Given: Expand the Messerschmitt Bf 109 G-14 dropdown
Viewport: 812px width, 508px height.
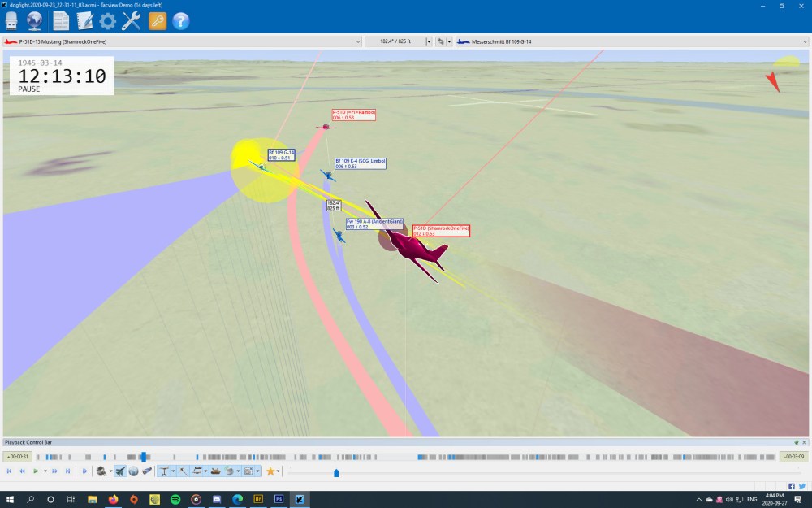Looking at the screenshot, I should pyautogui.click(x=805, y=41).
